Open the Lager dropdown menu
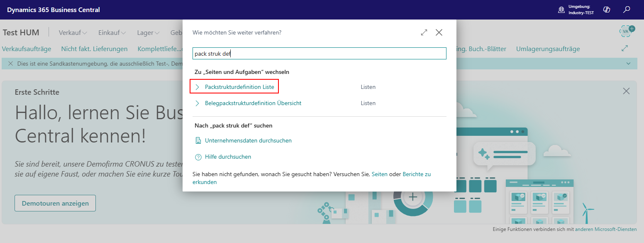This screenshot has width=644, height=243. tap(149, 32)
